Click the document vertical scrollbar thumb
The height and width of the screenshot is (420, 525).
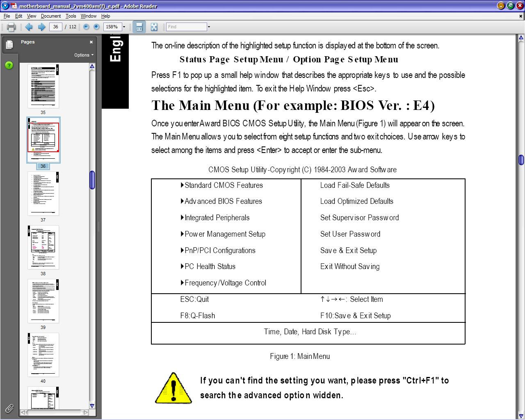(x=521, y=160)
